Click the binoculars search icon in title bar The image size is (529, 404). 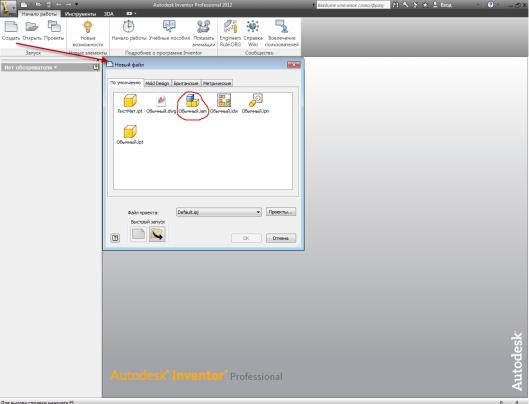pyautogui.click(x=395, y=5)
